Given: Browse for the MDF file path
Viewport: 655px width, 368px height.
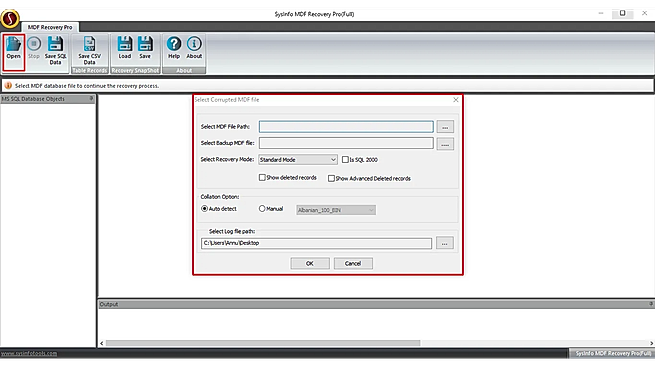Looking at the screenshot, I should tap(445, 127).
